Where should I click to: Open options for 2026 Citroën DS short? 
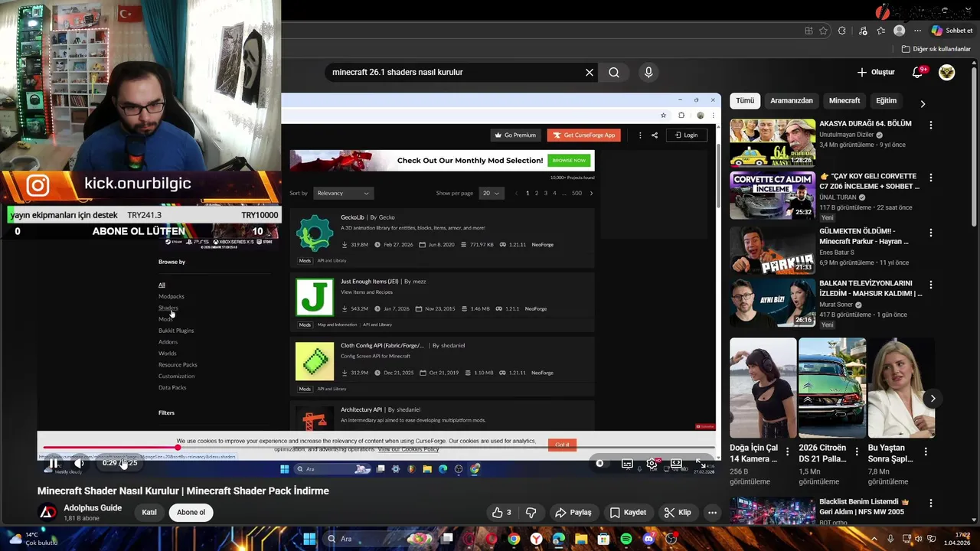tap(857, 452)
